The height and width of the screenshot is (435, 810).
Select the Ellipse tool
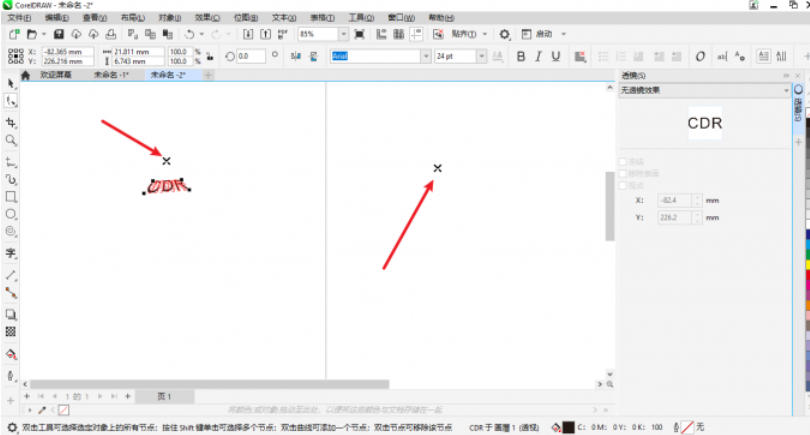[11, 214]
